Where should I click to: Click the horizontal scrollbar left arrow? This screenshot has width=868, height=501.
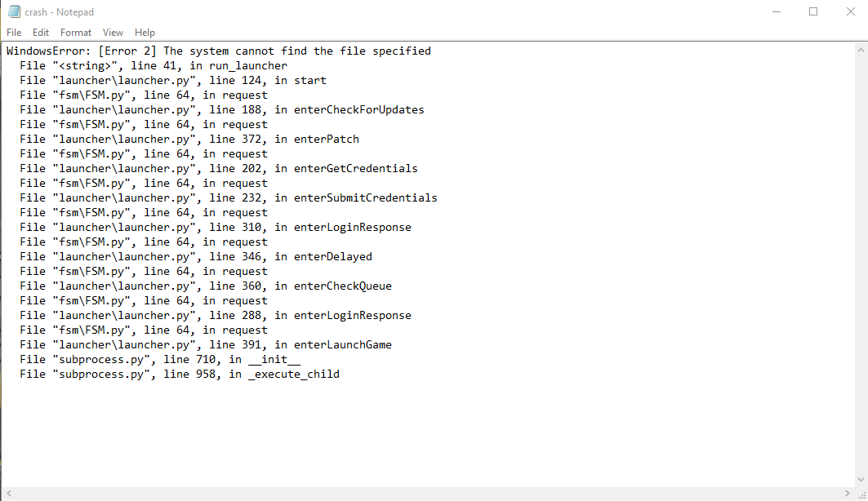pyautogui.click(x=8, y=494)
